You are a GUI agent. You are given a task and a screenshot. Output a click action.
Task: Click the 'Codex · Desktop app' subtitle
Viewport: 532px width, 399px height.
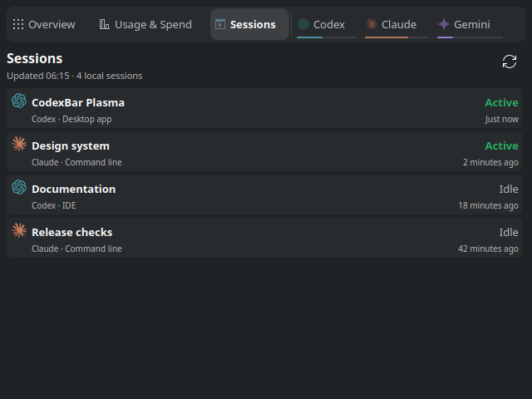(x=71, y=119)
